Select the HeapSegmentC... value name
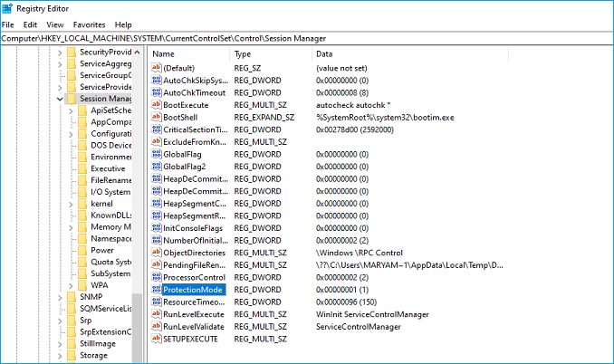 pos(195,203)
